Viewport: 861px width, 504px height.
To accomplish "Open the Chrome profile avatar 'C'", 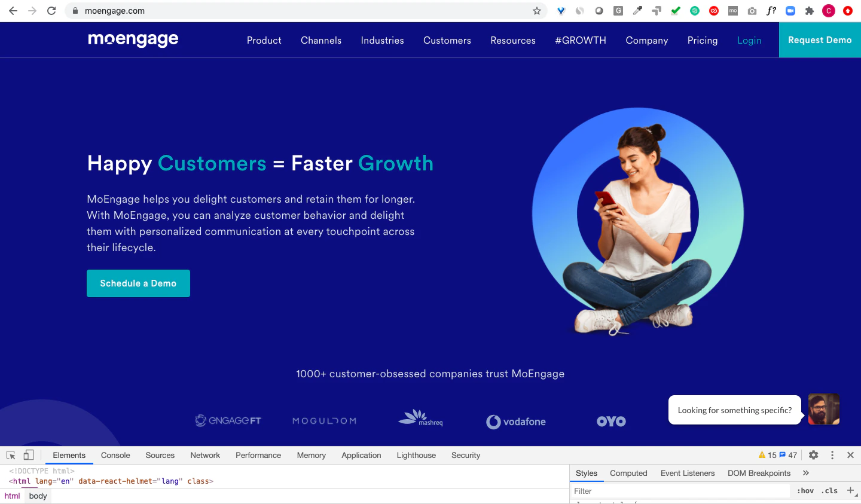I will [x=829, y=11].
